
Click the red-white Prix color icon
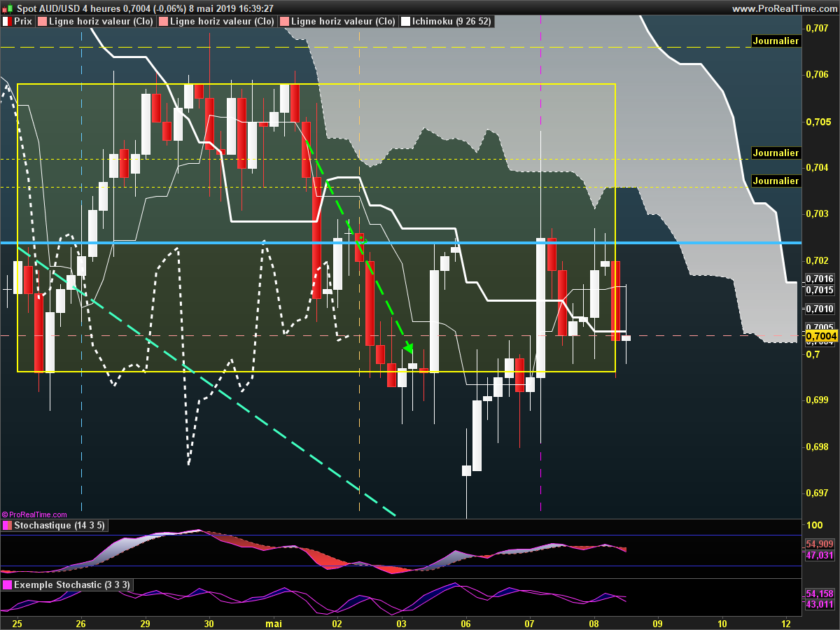pyautogui.click(x=8, y=22)
